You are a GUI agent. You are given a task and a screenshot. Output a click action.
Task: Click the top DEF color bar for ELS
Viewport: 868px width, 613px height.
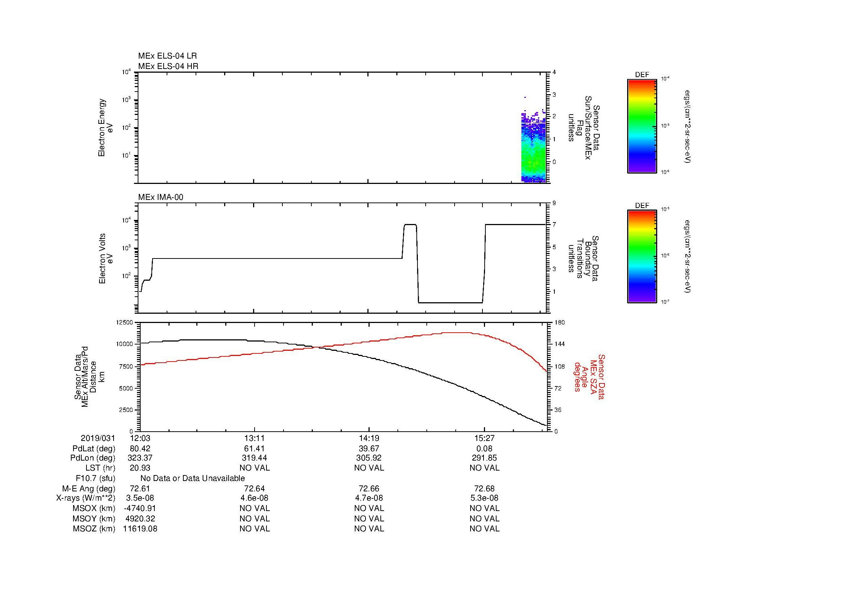click(642, 126)
